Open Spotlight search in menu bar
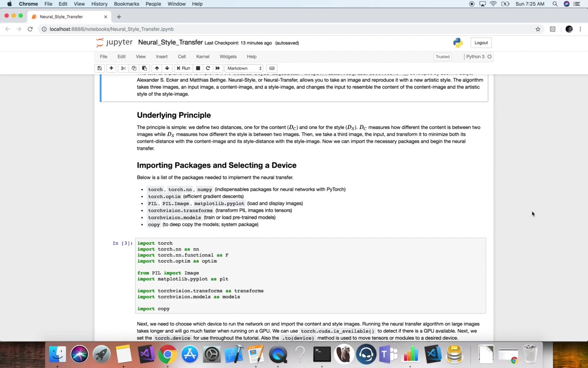588x368 pixels. tap(555, 4)
